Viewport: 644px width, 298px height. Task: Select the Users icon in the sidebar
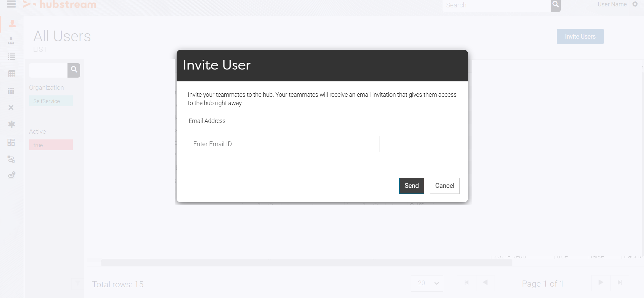pos(11,23)
